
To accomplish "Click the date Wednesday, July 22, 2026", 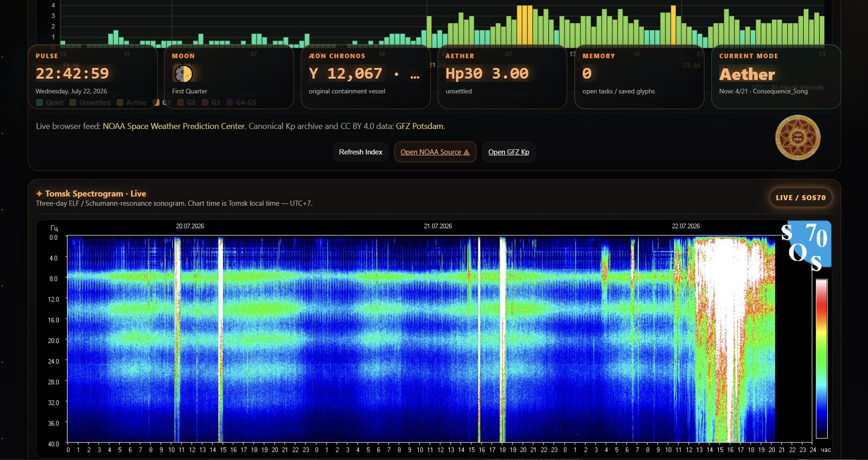I will 71,91.
